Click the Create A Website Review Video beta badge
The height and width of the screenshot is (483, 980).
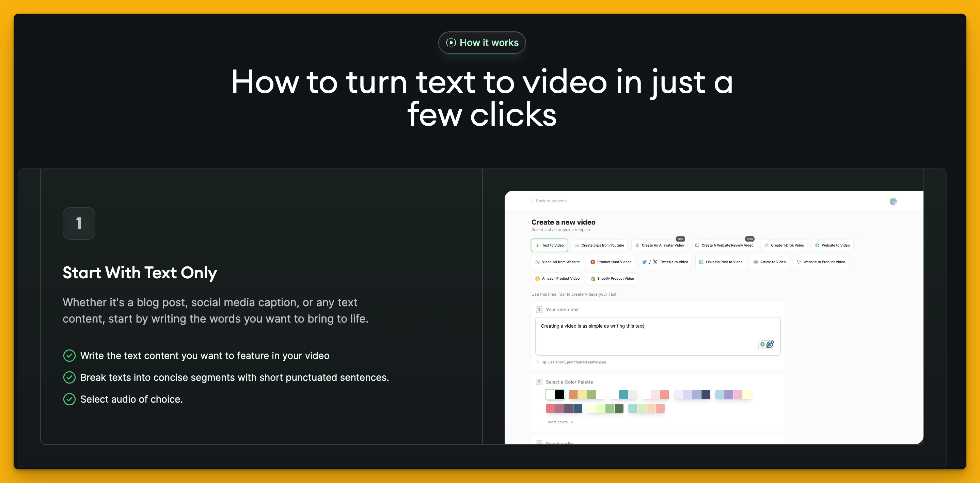(750, 239)
